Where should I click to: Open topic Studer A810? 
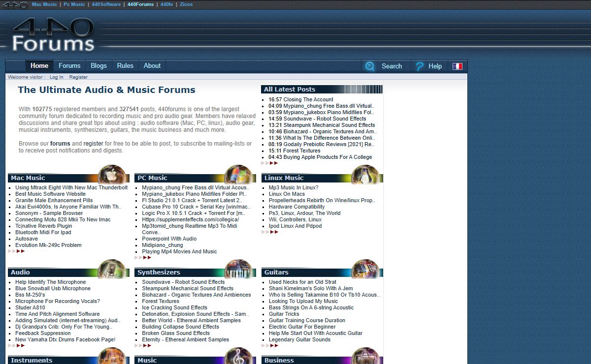point(30,307)
